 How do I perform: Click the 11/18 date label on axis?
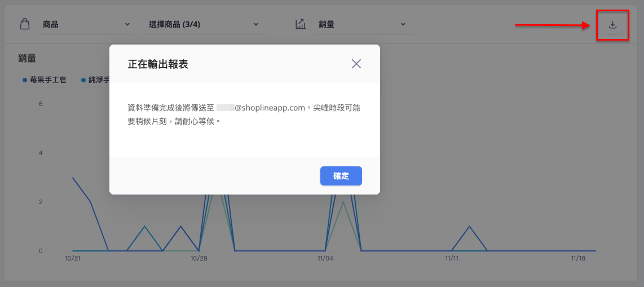click(578, 259)
